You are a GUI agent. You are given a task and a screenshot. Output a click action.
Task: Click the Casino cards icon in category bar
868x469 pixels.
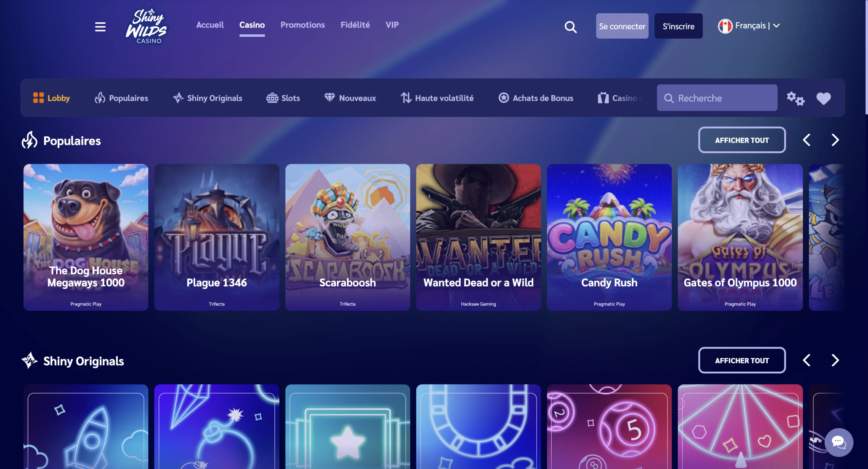point(603,98)
